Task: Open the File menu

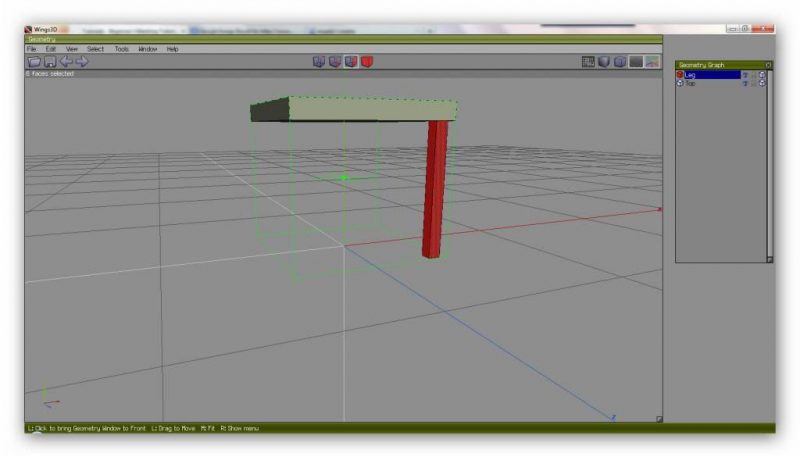Action: tap(32, 49)
